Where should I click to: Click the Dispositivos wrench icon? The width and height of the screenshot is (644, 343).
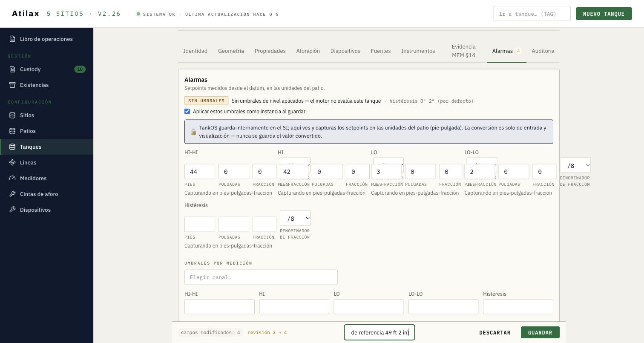point(12,210)
